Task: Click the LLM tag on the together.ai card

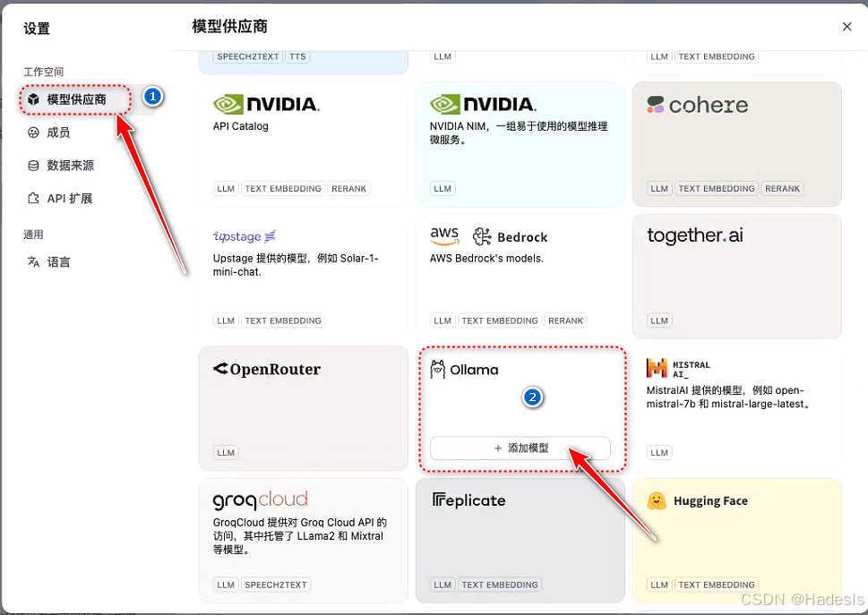Action: tap(659, 320)
